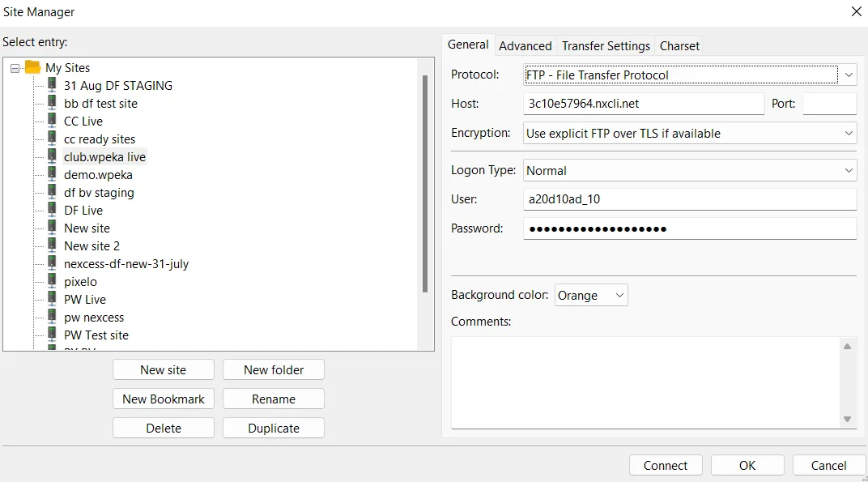Click the New folder button
Image resolution: width=868 pixels, height=482 pixels.
point(274,369)
